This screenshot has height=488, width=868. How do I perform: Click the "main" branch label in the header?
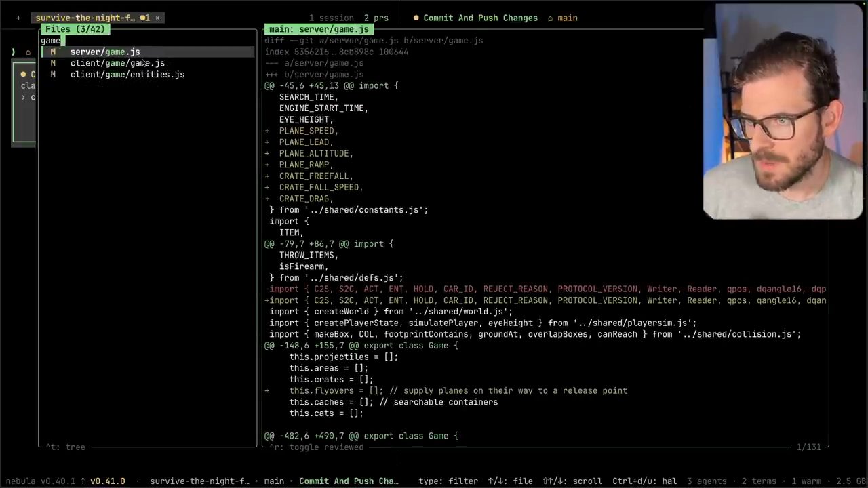(568, 18)
